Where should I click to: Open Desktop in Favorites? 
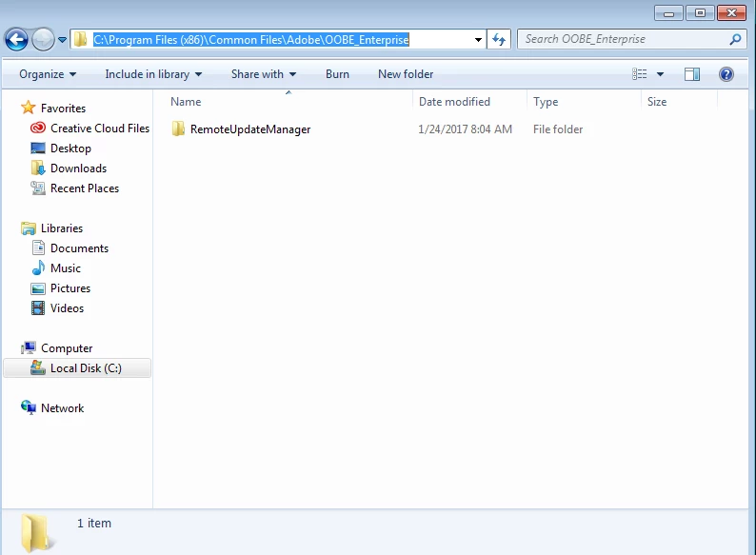[x=70, y=149]
